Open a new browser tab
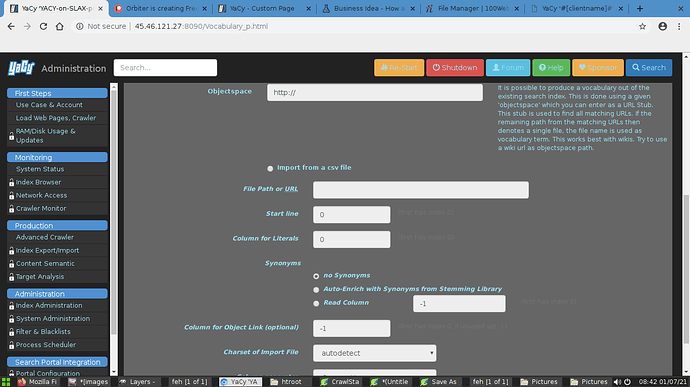This screenshot has width=690, height=387. pyautogui.click(x=640, y=8)
